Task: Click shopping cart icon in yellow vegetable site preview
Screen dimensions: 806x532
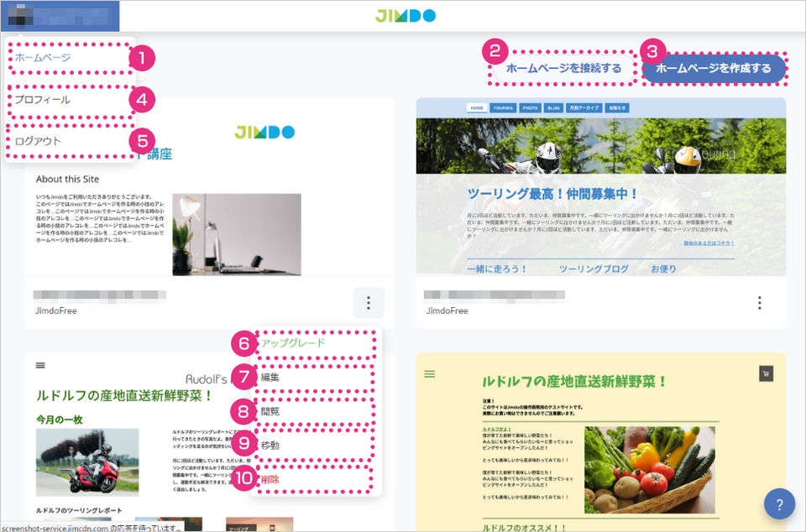Action: pos(766,373)
